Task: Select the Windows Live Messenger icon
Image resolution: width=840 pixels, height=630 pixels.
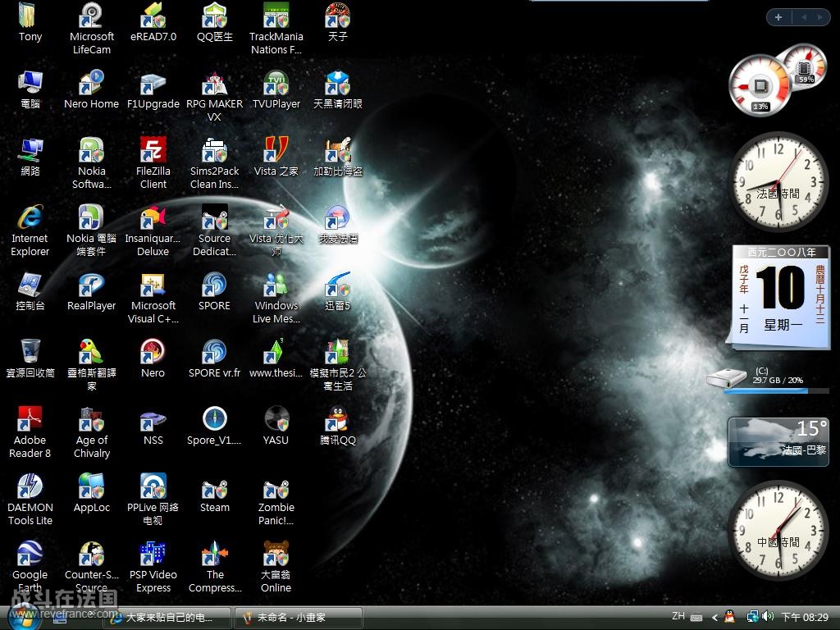Action: (276, 285)
